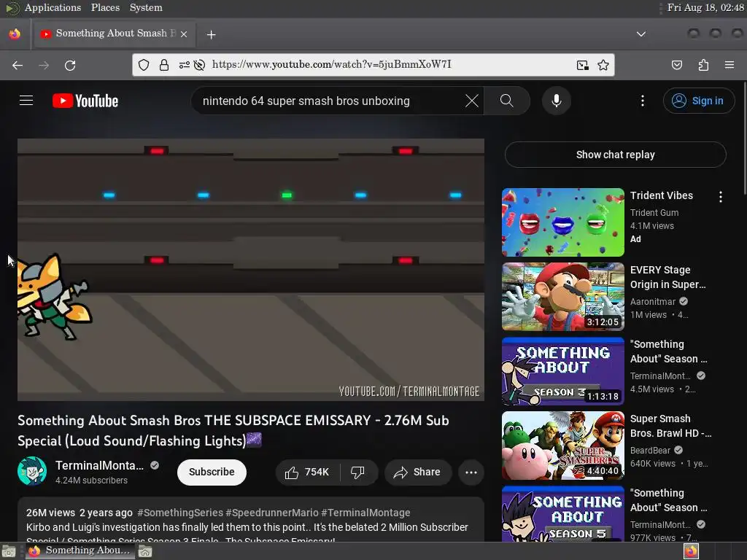Click the Something Abou... taskbar window button
Viewport: 747px width, 560px height.
click(x=79, y=551)
